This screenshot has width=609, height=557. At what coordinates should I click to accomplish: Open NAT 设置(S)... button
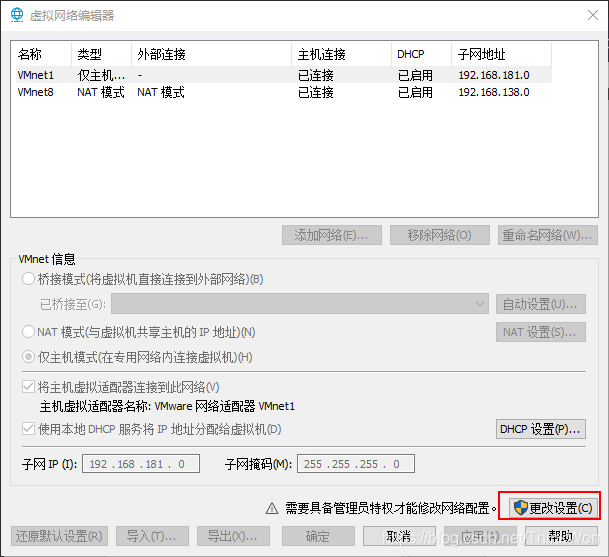coord(541,332)
